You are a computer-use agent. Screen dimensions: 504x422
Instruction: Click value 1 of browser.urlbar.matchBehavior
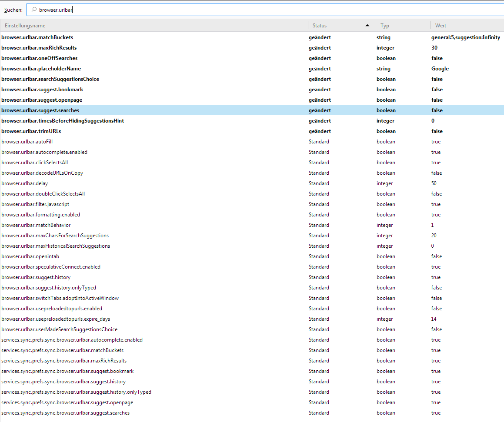432,225
